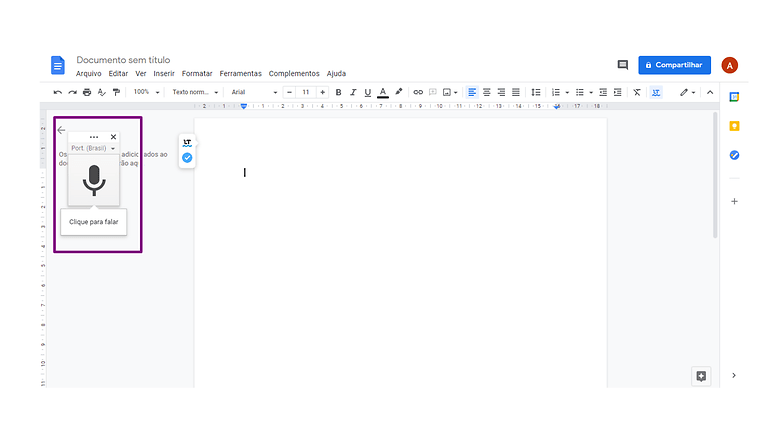The width and height of the screenshot is (782, 440).
Task: Open the Editar menu
Action: point(118,73)
